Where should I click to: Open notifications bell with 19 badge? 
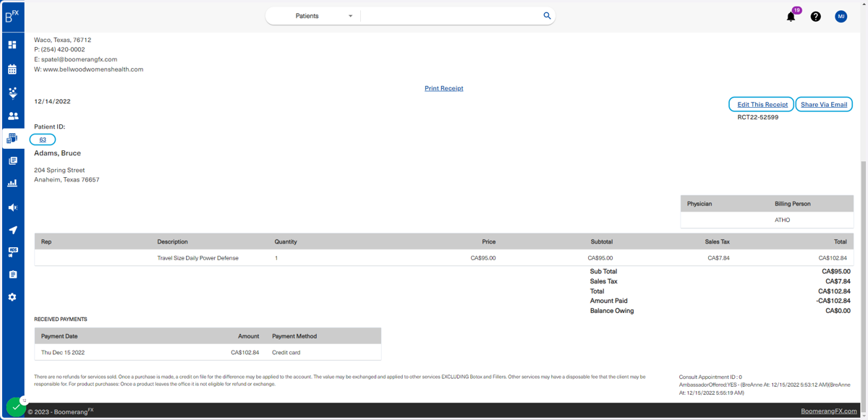tap(791, 16)
